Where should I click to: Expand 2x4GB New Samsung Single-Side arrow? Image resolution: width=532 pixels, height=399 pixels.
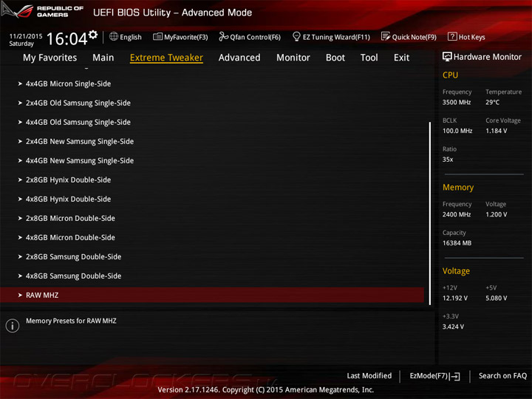pyautogui.click(x=20, y=141)
